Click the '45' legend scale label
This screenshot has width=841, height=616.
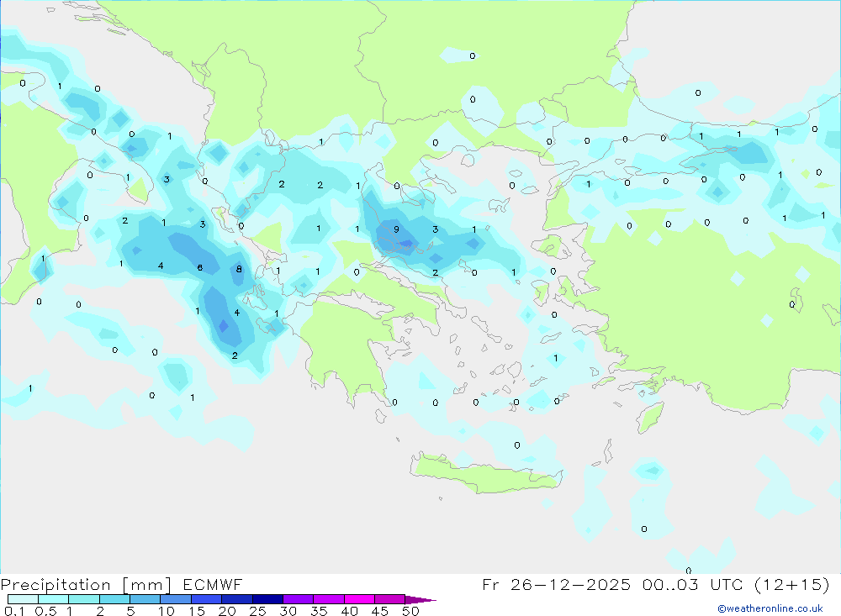380,611
